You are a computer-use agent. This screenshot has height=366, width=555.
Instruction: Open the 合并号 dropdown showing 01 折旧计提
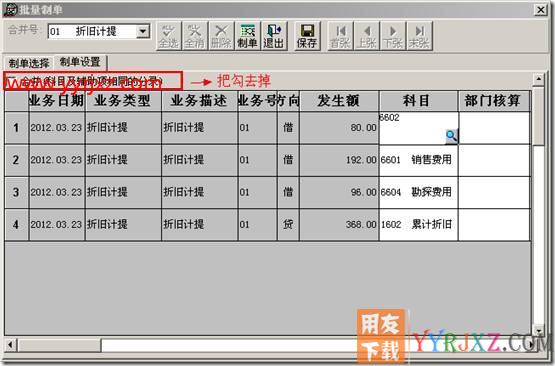click(x=143, y=31)
